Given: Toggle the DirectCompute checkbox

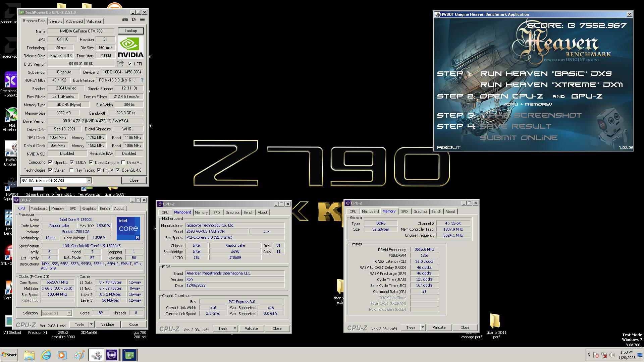Looking at the screenshot, I should (x=91, y=162).
